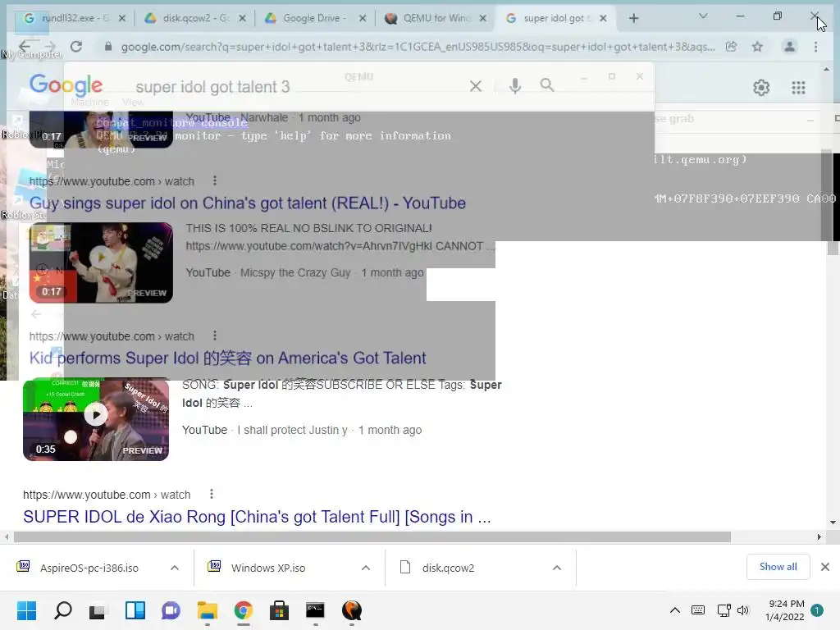This screenshot has width=840, height=630.
Task: Close the downloads bar
Action: pos(825,567)
